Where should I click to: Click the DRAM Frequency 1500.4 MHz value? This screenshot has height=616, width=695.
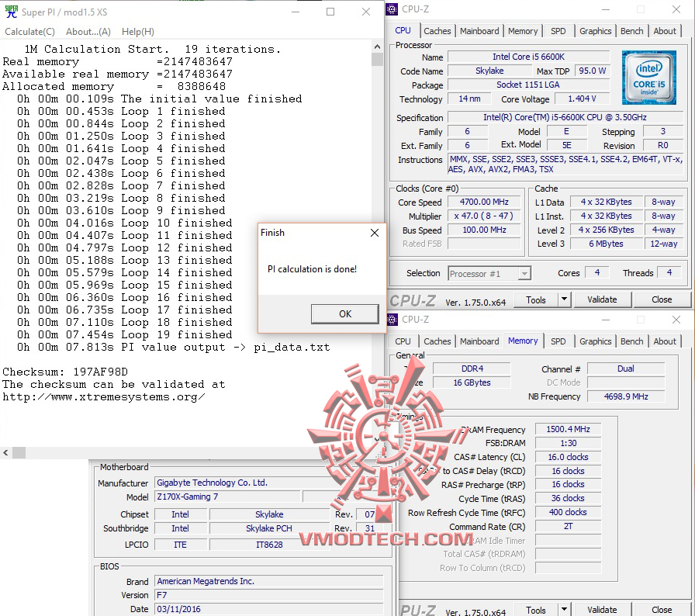point(568,429)
